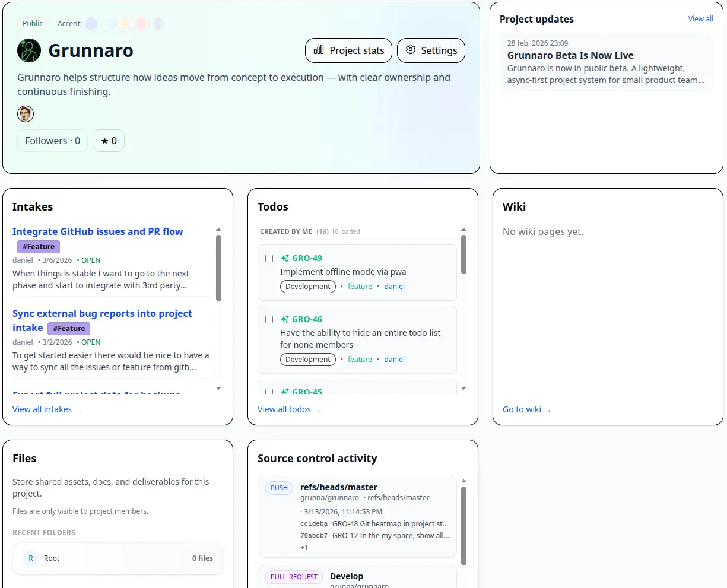Select the pink accent color swatch
This screenshot has height=588, width=727.
click(141, 24)
